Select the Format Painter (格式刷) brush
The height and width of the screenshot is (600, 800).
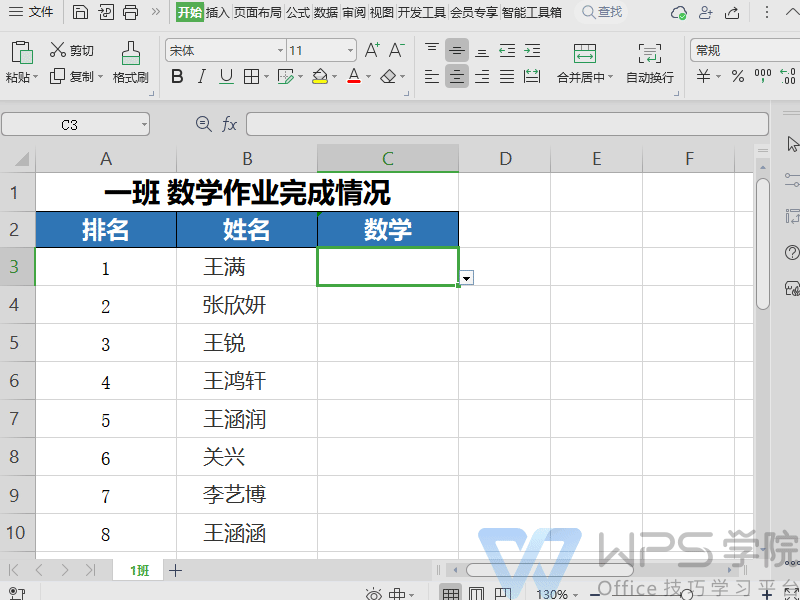coord(131,62)
